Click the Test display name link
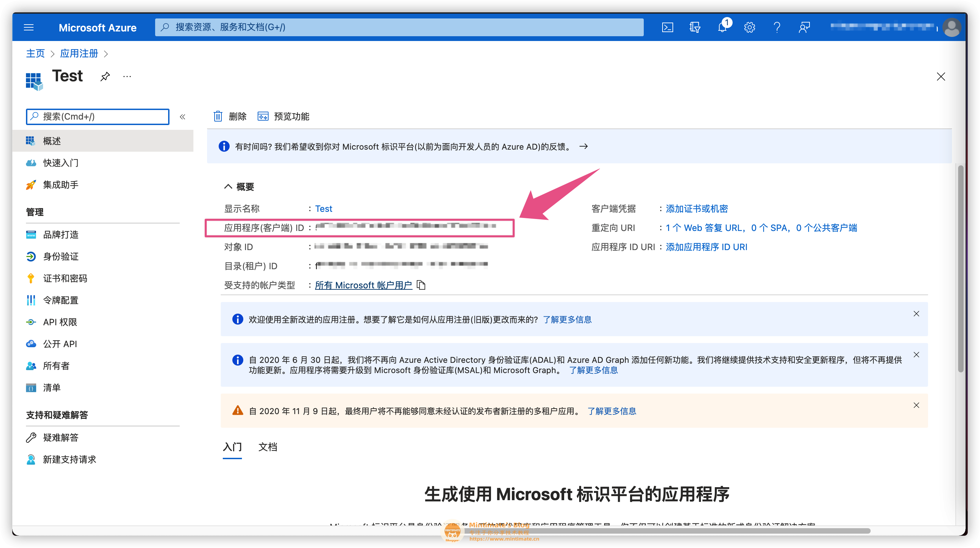 coord(324,208)
